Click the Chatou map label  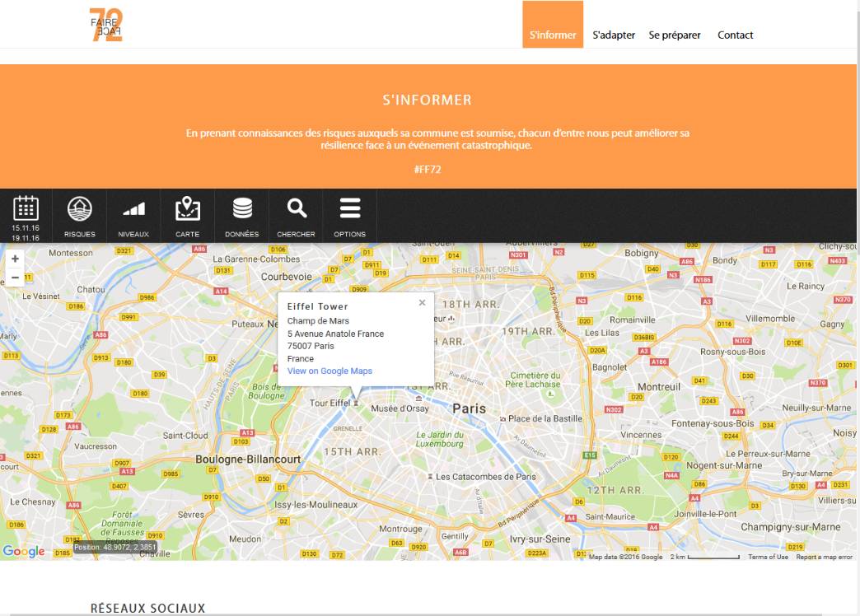pos(91,289)
